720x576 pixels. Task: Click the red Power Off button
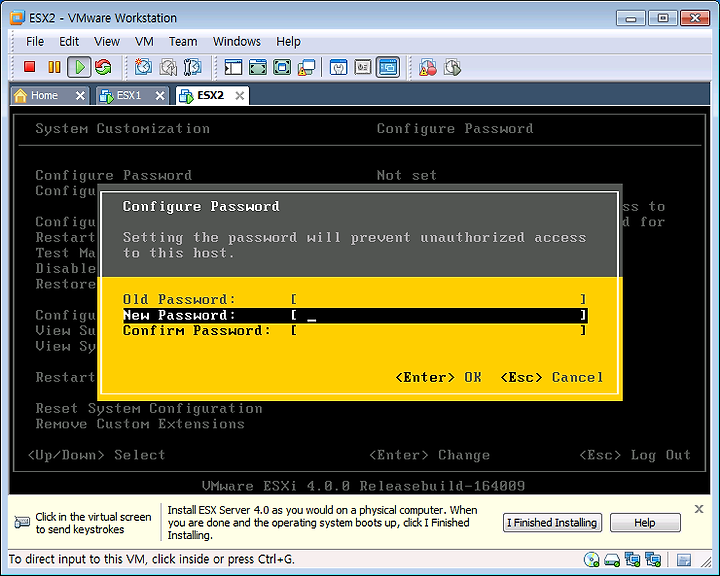pyautogui.click(x=29, y=67)
